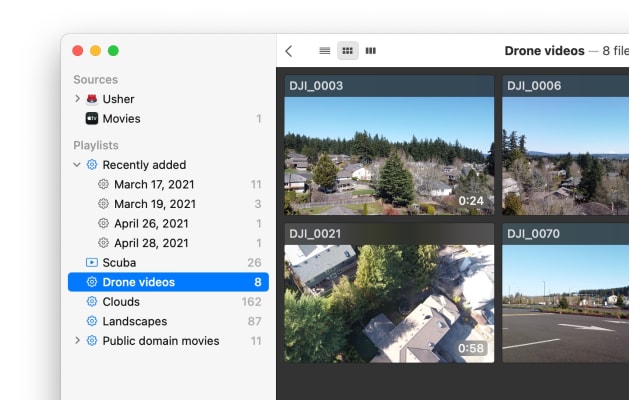Viewport: 640px width, 400px height.
Task: Click the April 26, 2021 gear icon
Action: click(x=103, y=223)
